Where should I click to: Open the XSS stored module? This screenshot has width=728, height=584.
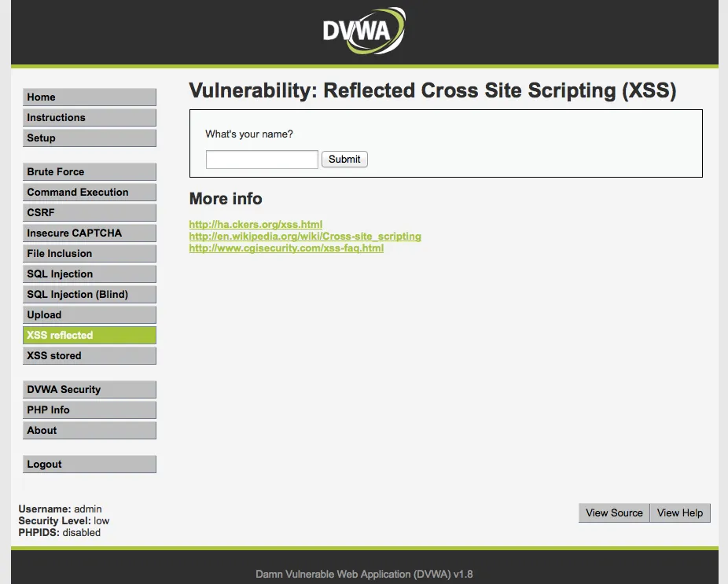(89, 355)
